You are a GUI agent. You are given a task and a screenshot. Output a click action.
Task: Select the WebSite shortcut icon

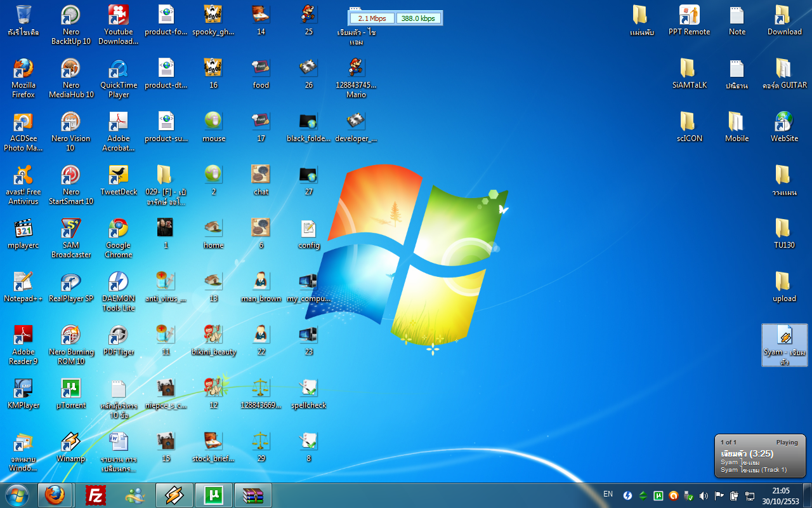[785, 126]
